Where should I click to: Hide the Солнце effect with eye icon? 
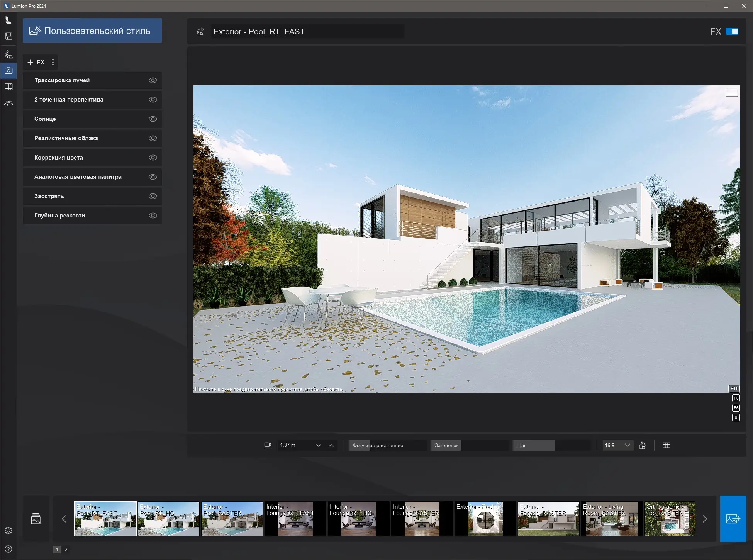pos(153,119)
